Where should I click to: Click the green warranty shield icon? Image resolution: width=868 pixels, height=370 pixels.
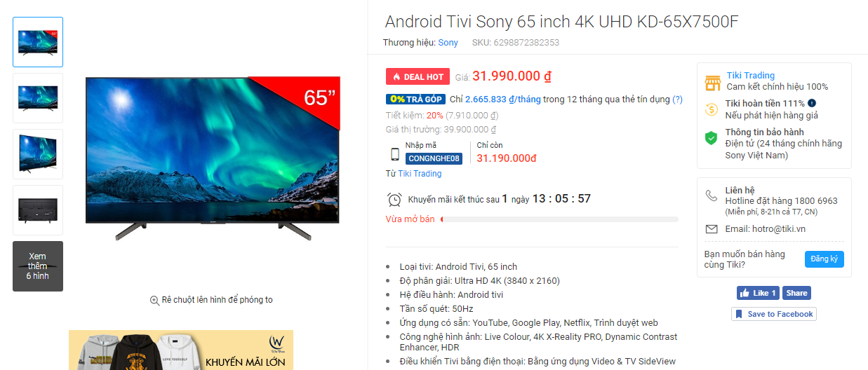(712, 138)
